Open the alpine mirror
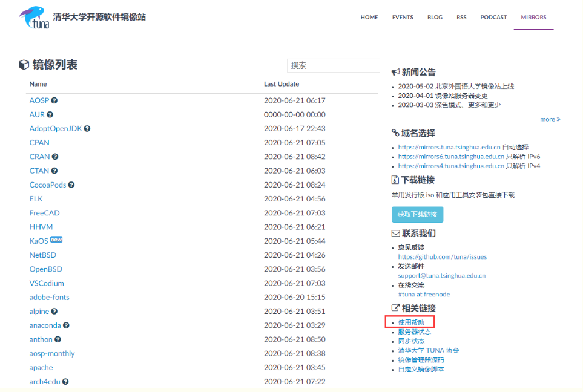Viewport: 583px width, 392px height. tap(39, 312)
